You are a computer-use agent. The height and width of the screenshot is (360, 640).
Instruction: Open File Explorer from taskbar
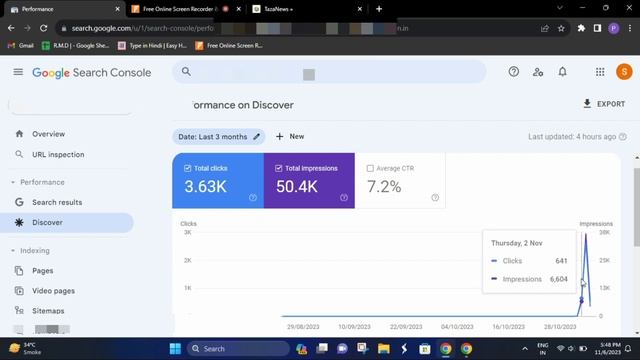[x=384, y=349]
